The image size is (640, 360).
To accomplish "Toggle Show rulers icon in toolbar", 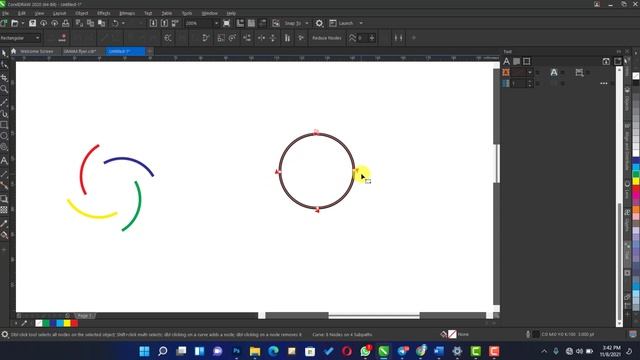I will click(240, 23).
